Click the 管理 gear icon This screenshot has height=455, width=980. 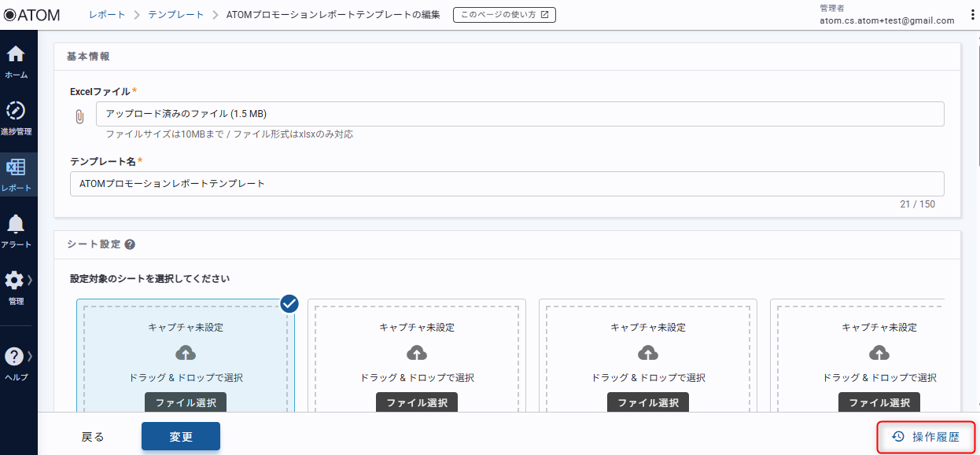(x=14, y=281)
